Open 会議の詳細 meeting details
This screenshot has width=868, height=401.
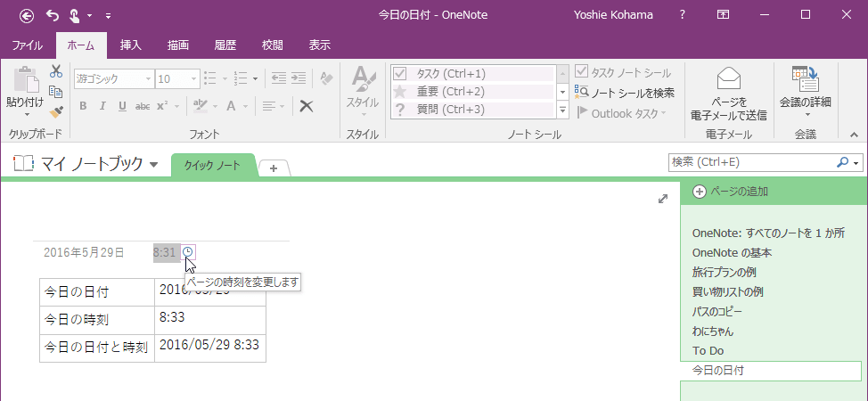point(806,93)
